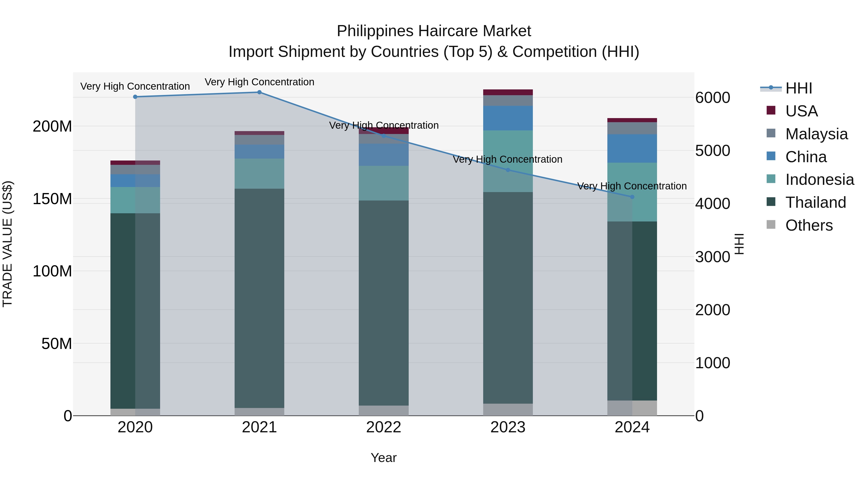Click the 2021 x-axis label
The image size is (868, 488).
259,427
